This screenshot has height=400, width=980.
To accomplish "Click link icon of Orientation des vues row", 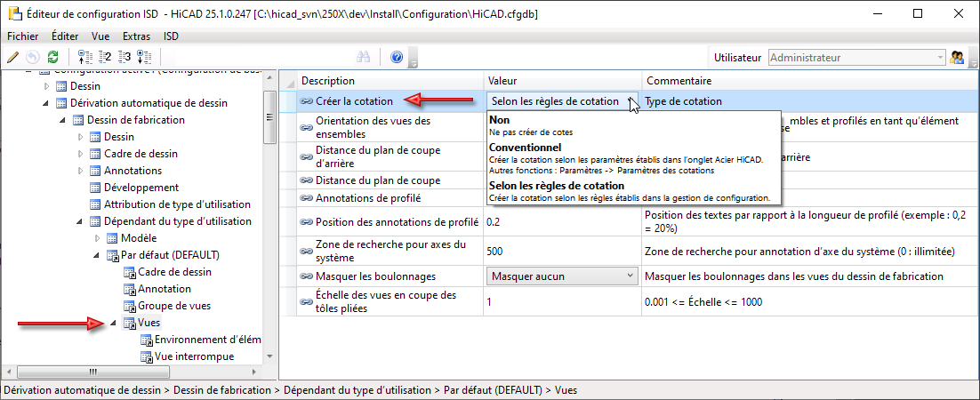I will pyautogui.click(x=306, y=127).
